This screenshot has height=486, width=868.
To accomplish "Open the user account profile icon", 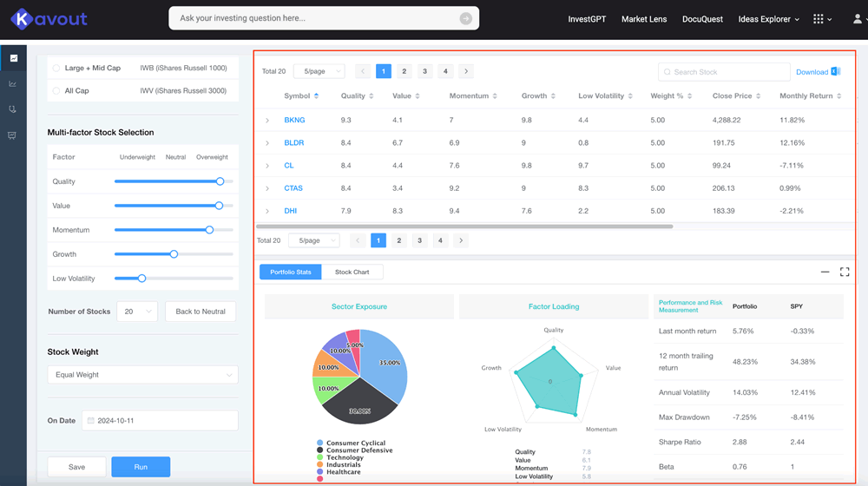I will (858, 19).
